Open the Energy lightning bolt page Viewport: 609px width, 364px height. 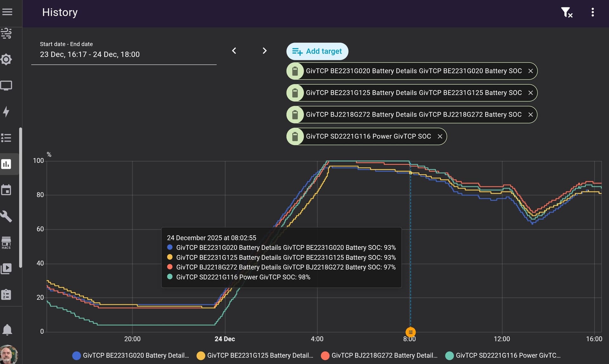point(6,112)
